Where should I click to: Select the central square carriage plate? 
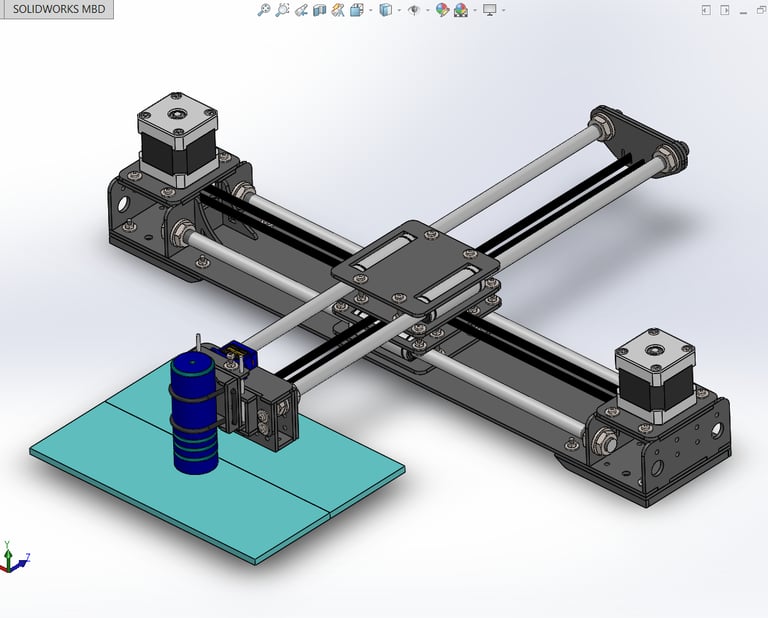point(415,268)
